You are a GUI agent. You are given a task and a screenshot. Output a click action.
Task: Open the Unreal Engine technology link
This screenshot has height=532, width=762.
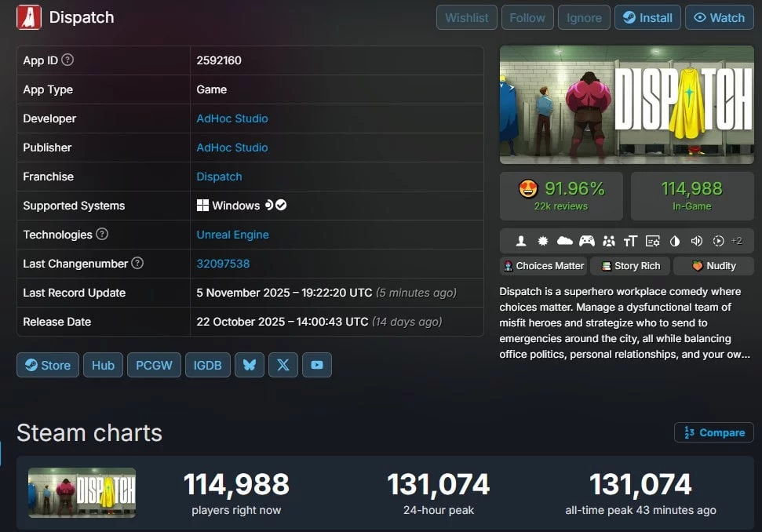click(x=233, y=235)
